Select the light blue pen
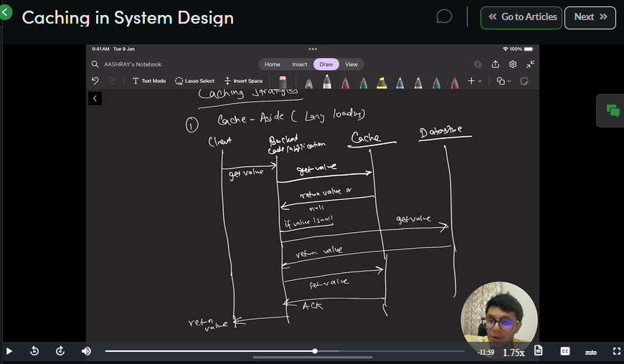This screenshot has height=364, width=624. pyautogui.click(x=400, y=82)
